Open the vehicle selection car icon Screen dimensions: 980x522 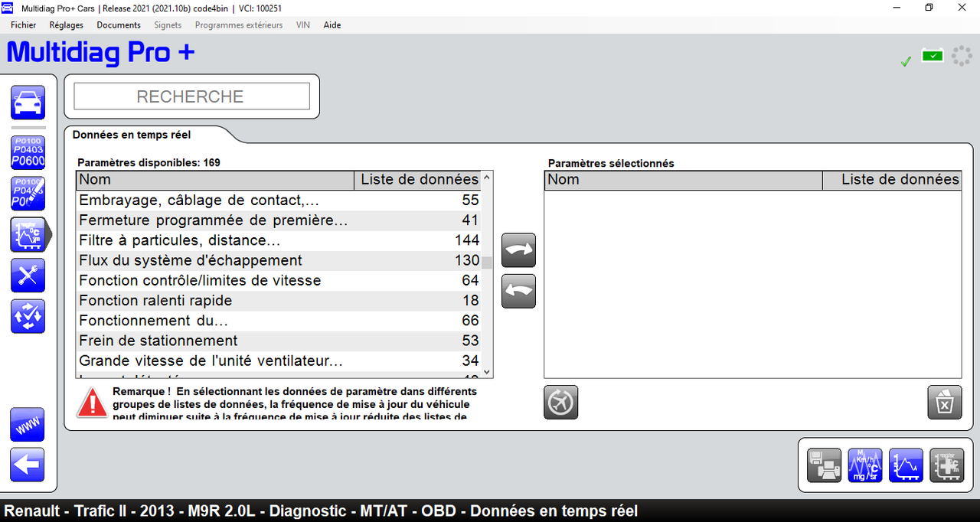28,103
